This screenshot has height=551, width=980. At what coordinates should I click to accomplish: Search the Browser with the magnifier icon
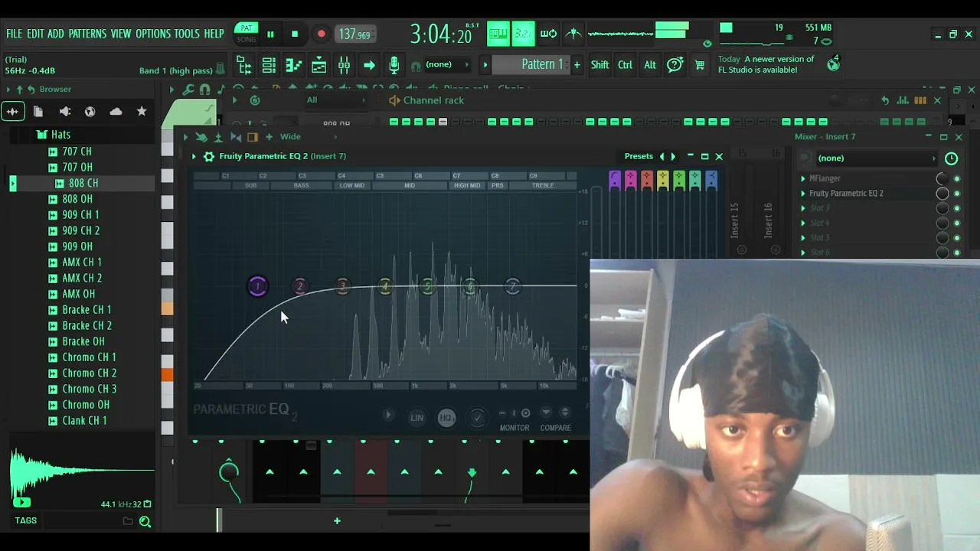tap(145, 521)
